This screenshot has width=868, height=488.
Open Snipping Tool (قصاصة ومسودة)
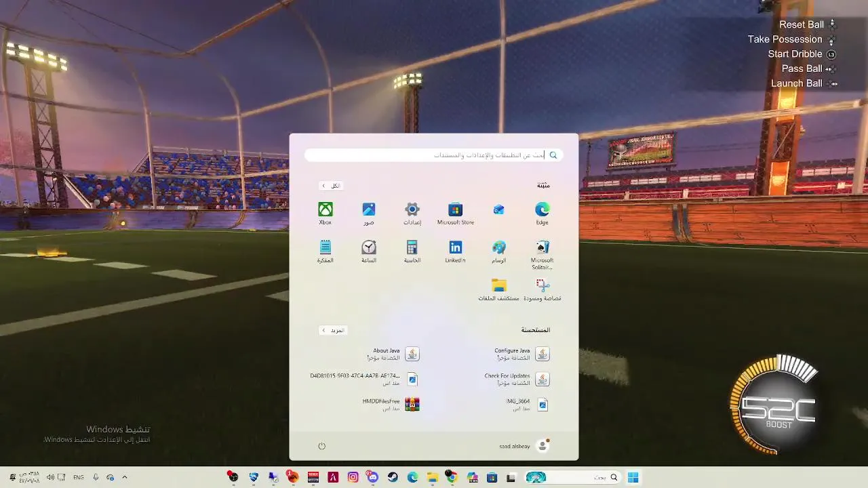[542, 289]
